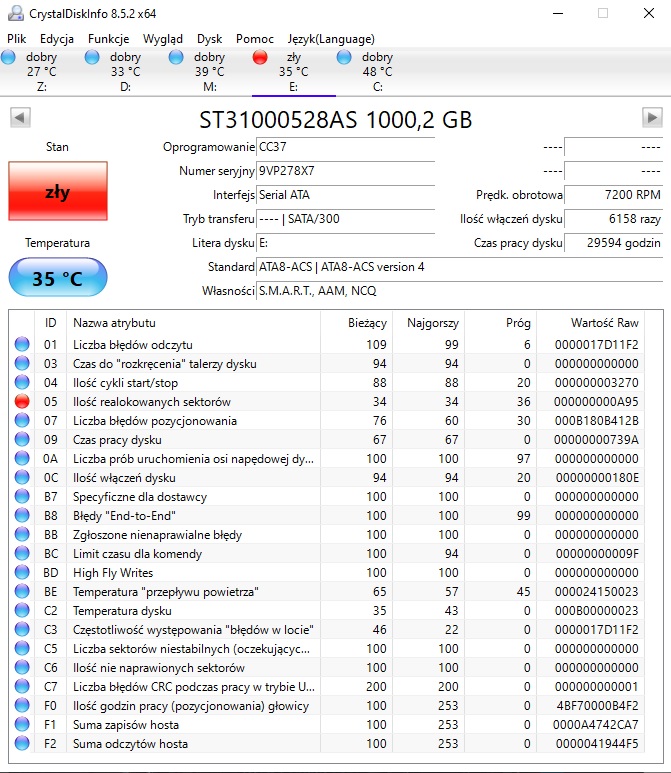671x773 pixels.
Task: Click blue status icon of attribute B8
Action: (x=22, y=515)
